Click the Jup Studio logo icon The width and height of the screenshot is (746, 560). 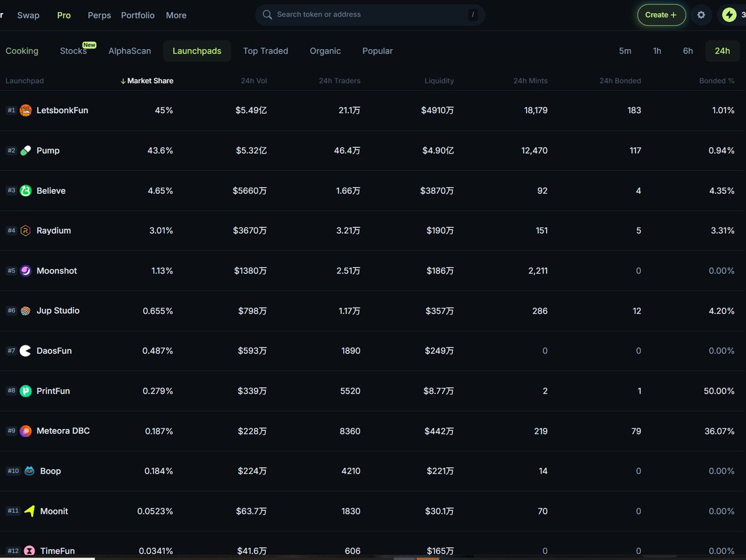(x=25, y=311)
